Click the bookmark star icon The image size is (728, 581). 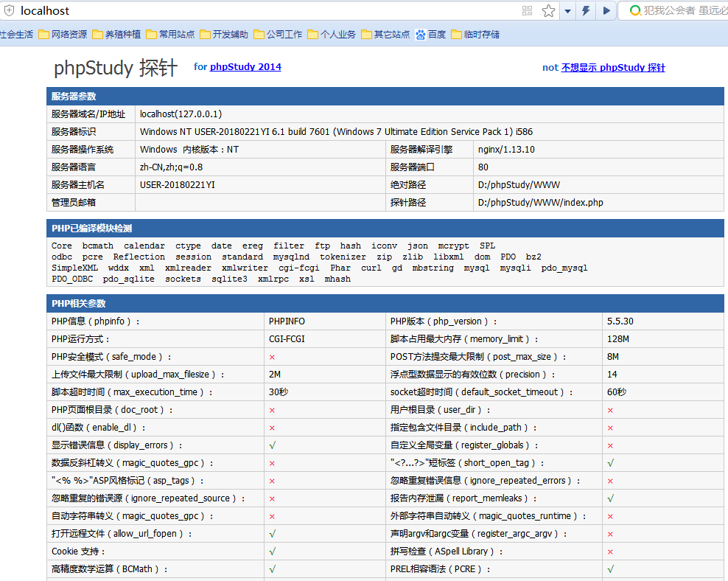tap(549, 10)
